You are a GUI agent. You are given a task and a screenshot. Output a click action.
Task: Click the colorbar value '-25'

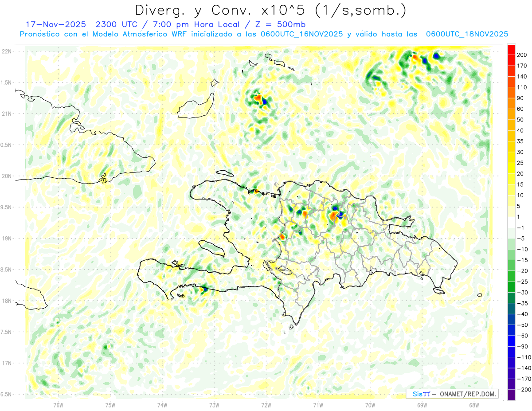(523, 282)
